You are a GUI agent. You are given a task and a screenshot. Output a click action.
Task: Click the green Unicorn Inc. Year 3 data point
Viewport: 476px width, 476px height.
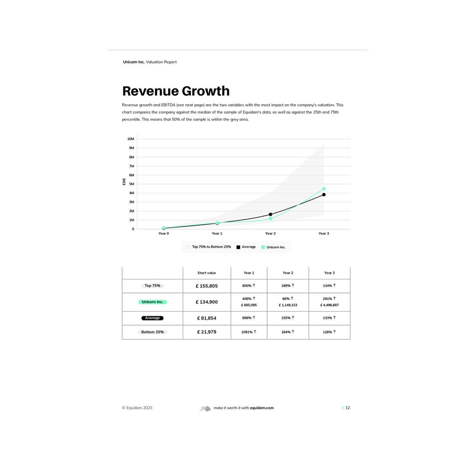(x=324, y=189)
